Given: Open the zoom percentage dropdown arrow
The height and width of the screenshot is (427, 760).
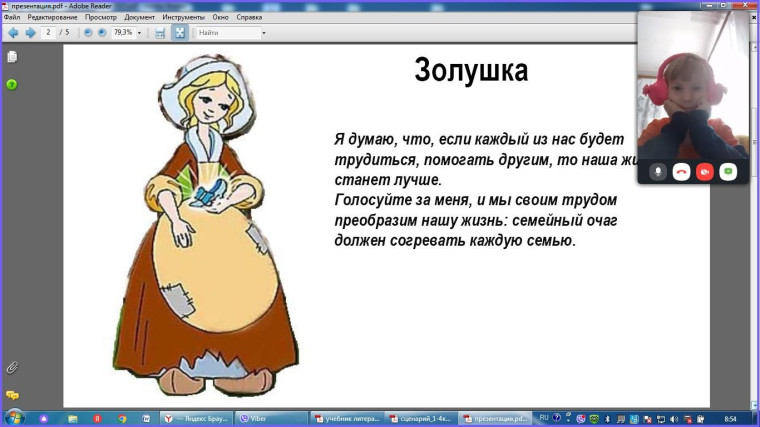Looking at the screenshot, I should coord(139,33).
